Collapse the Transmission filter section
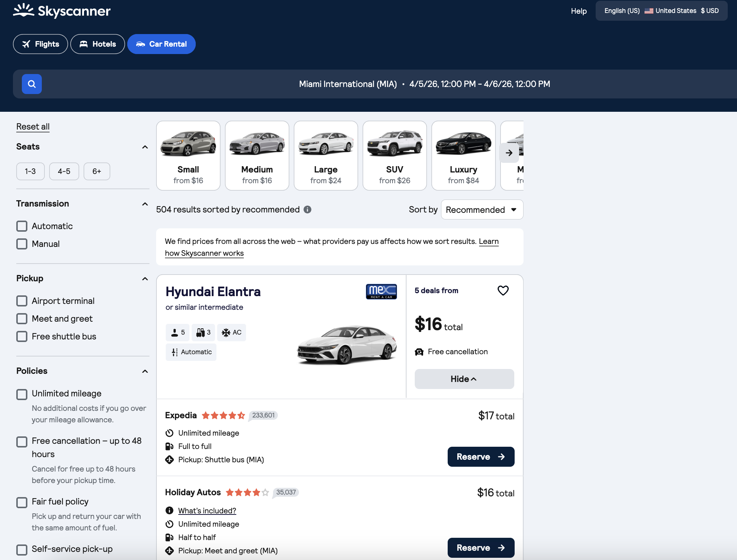737x560 pixels. point(145,204)
